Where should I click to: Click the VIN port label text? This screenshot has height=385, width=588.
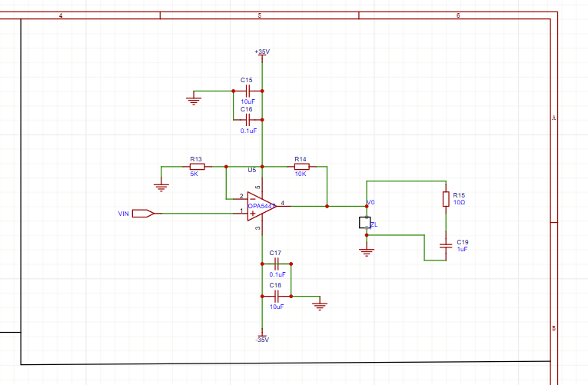[x=124, y=214]
